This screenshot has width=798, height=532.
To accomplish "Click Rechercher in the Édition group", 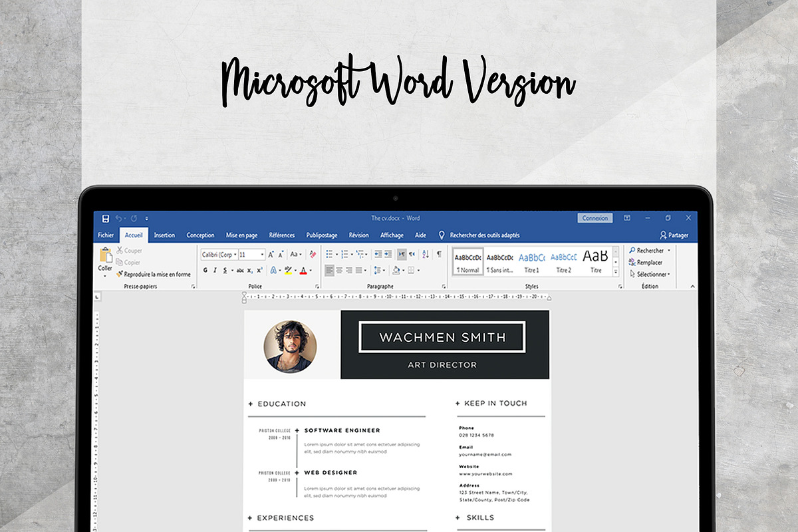I will pos(650,251).
